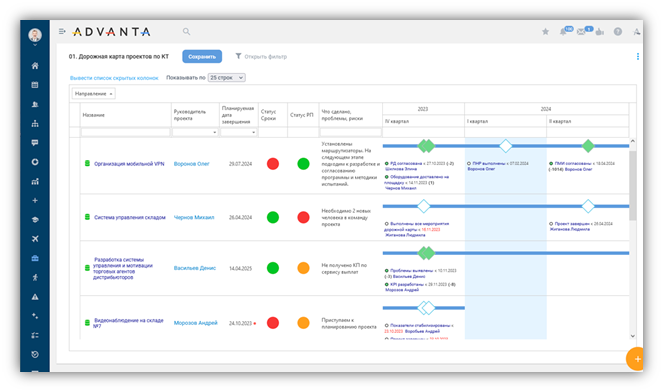663x392 pixels.
Task: Click the star favorites icon
Action: (545, 31)
